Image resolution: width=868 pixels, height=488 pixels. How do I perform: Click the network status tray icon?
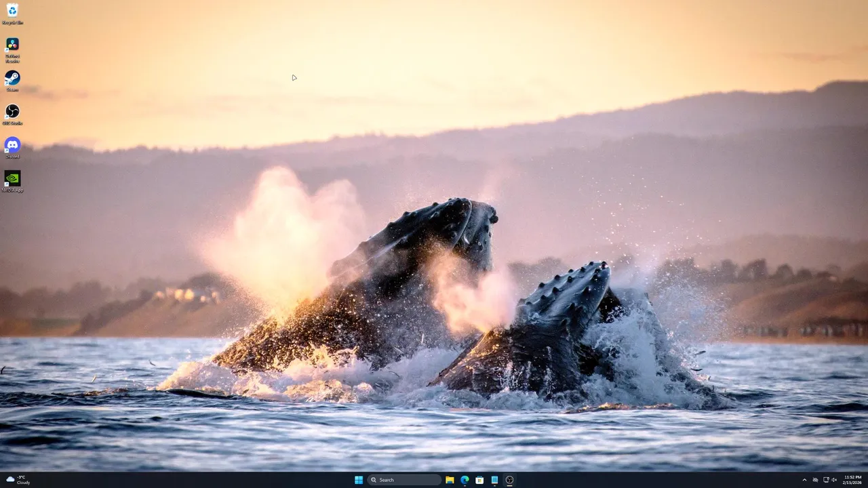point(825,480)
